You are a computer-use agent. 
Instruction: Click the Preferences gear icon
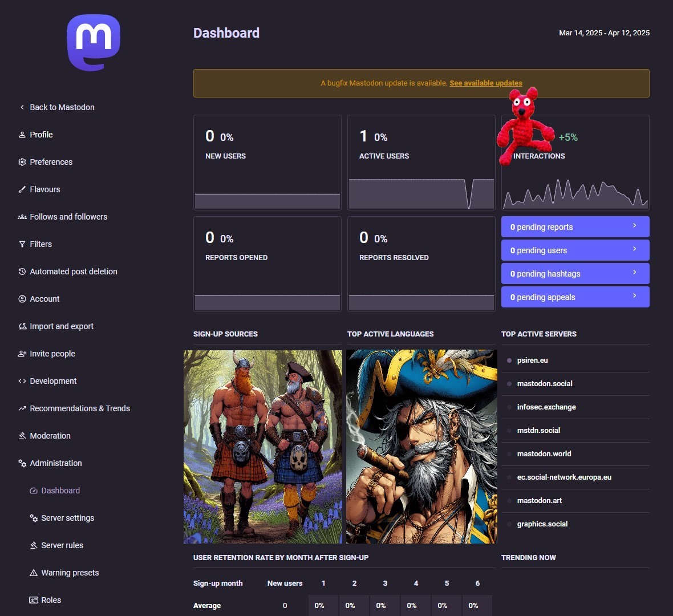tap(22, 162)
